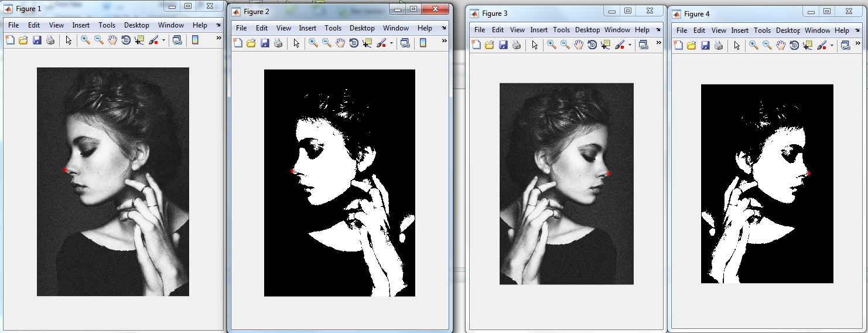Click Save Figure icon in Figure 2
This screenshot has height=333, width=868.
tap(265, 43)
